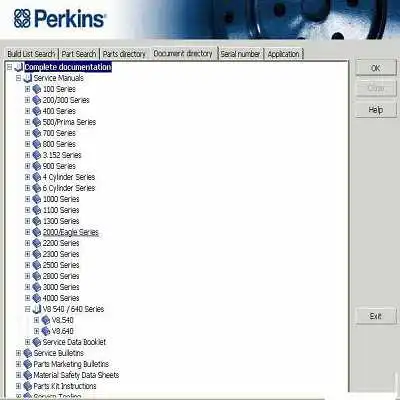Collapse the Complete documentation root node

[x=9, y=67]
